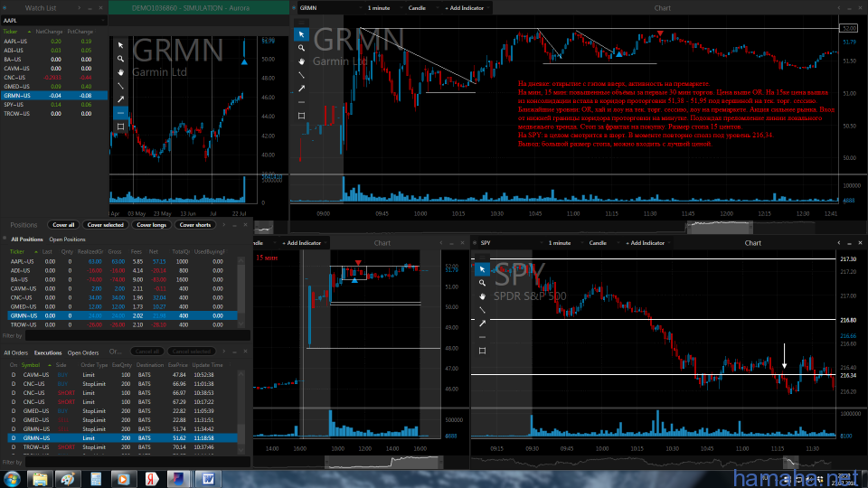Switch to Executions tab
This screenshot has width=868, height=488.
click(48, 353)
